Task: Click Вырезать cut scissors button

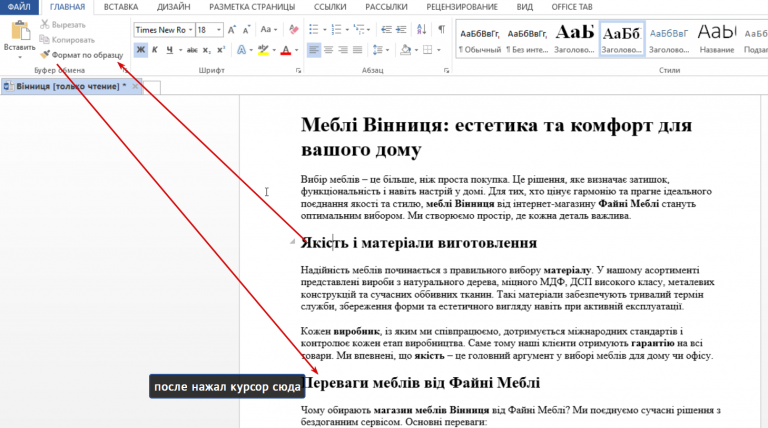Action: (x=63, y=24)
